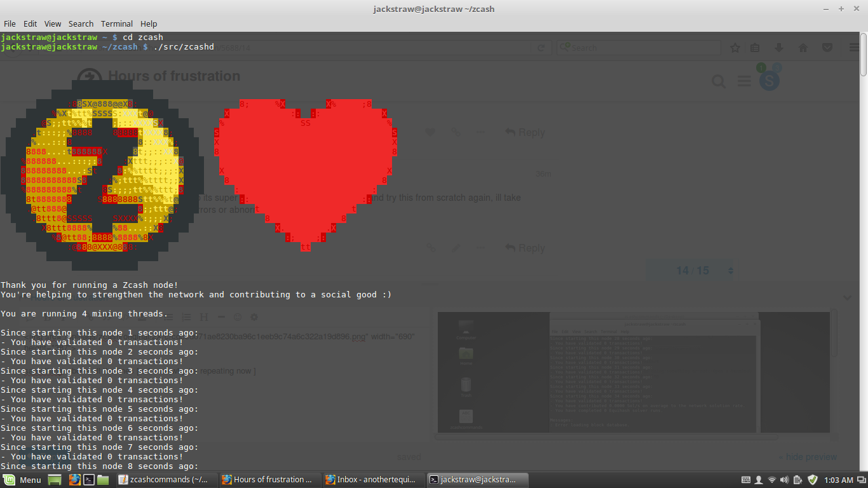Click 'You are running 4 mining threads.' line
Screen dimensions: 868x488
(85, 314)
